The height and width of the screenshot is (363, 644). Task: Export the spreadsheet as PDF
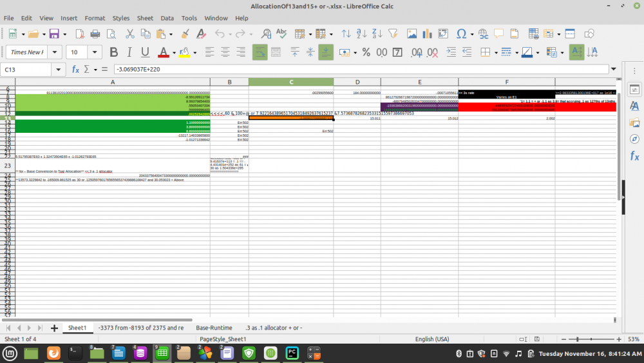(80, 34)
